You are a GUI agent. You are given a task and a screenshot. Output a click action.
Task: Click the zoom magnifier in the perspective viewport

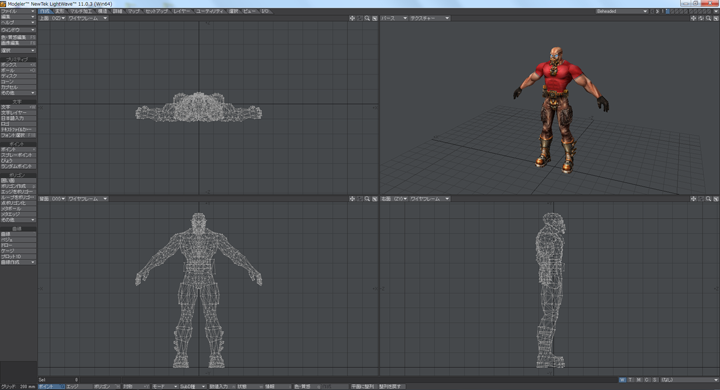[709, 18]
